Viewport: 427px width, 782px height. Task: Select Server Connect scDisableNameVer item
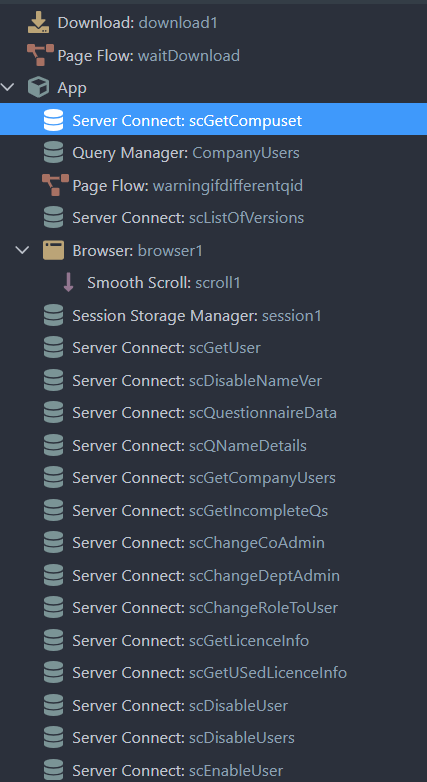[x=214, y=381]
